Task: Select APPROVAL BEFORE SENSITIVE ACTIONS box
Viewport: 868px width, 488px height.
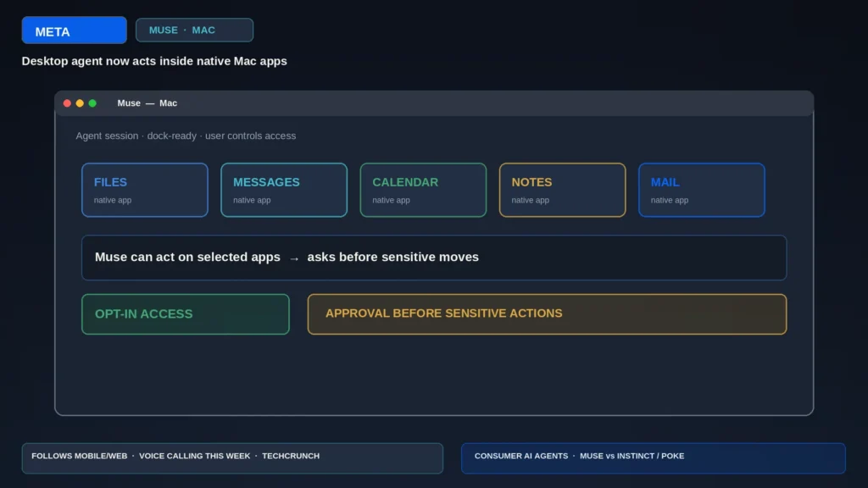Action: 547,313
